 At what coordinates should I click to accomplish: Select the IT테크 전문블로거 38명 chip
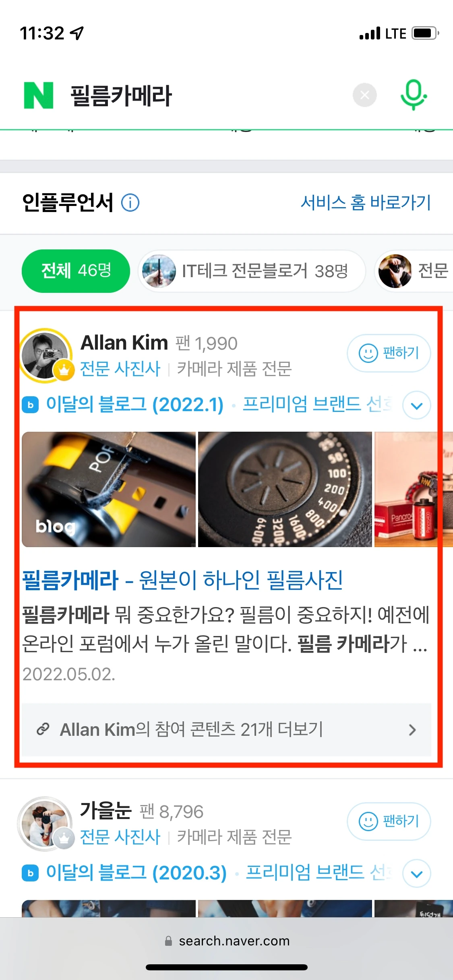point(252,271)
